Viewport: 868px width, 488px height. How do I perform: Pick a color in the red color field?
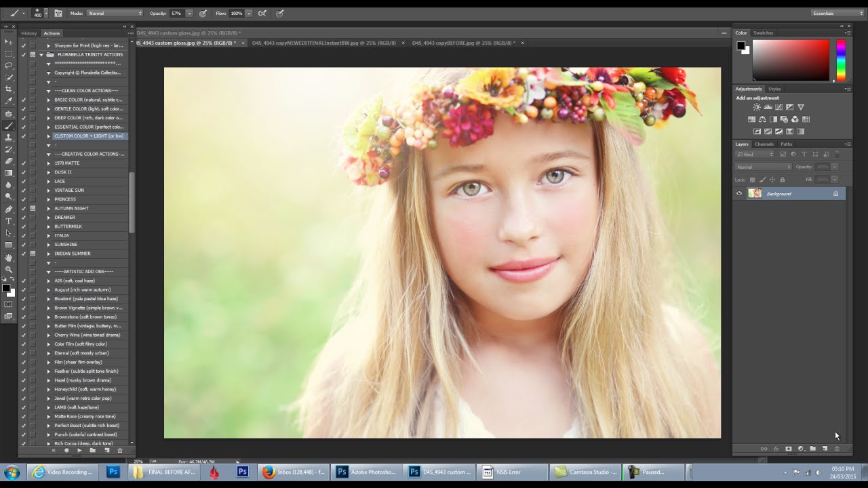(x=791, y=60)
